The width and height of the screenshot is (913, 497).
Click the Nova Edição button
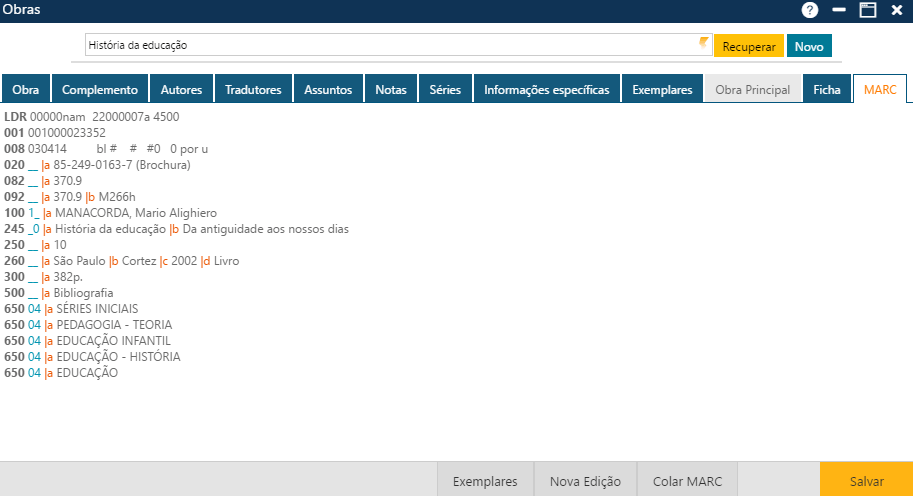pyautogui.click(x=585, y=481)
